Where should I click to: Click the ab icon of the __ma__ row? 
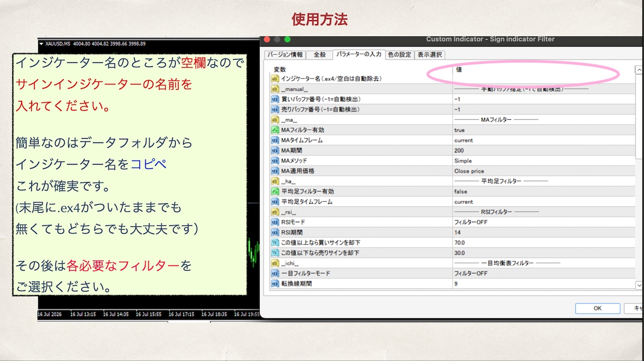274,120
